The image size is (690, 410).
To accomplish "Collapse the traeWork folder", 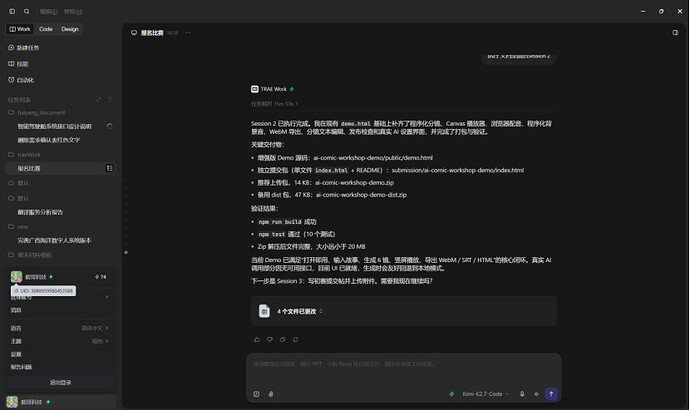I will (25, 154).
